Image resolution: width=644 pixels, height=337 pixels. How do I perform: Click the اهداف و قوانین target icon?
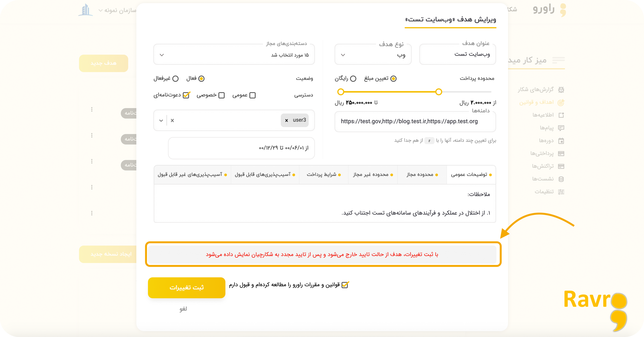point(561,102)
